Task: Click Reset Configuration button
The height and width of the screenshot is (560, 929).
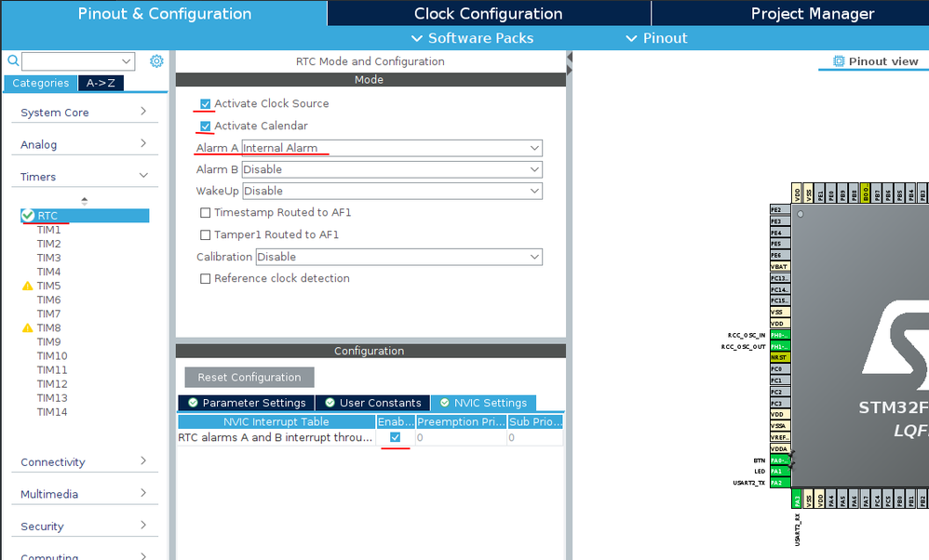Action: (249, 377)
